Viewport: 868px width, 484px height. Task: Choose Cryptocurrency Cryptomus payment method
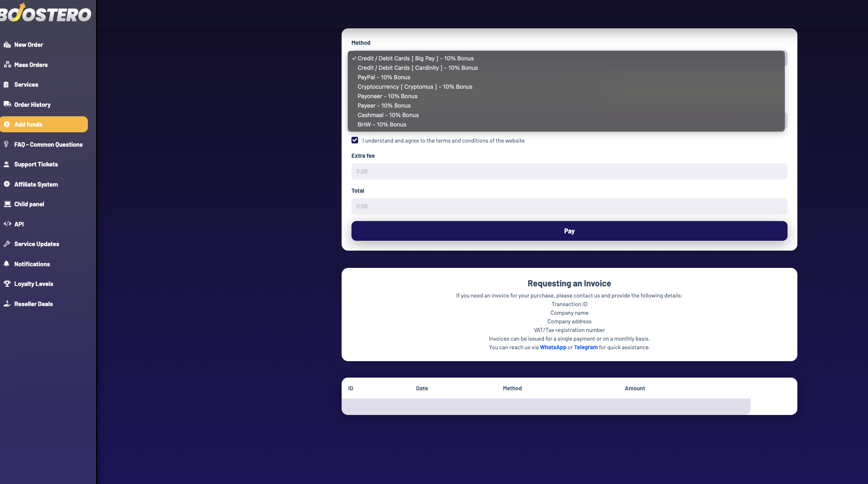pyautogui.click(x=415, y=87)
